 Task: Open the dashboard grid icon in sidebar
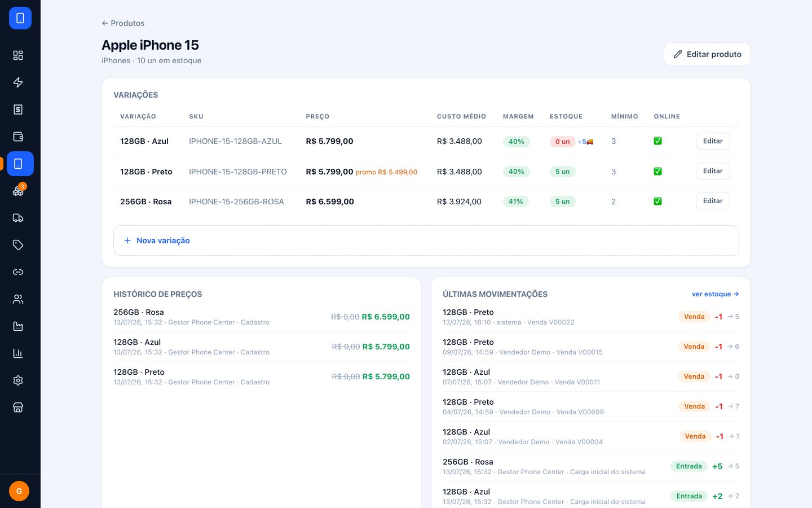(18, 55)
